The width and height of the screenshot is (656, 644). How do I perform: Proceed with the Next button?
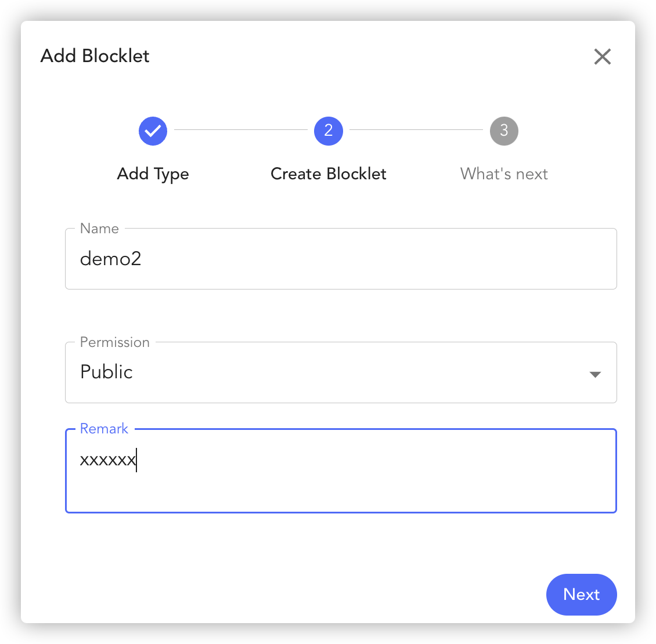(x=582, y=595)
